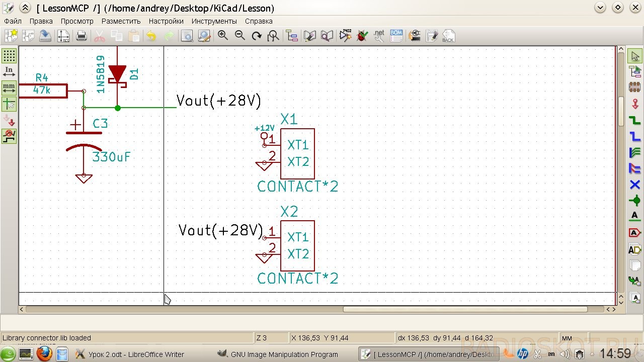This screenshot has height=362, width=644.
Task: Open the Разместить menu
Action: click(x=121, y=21)
